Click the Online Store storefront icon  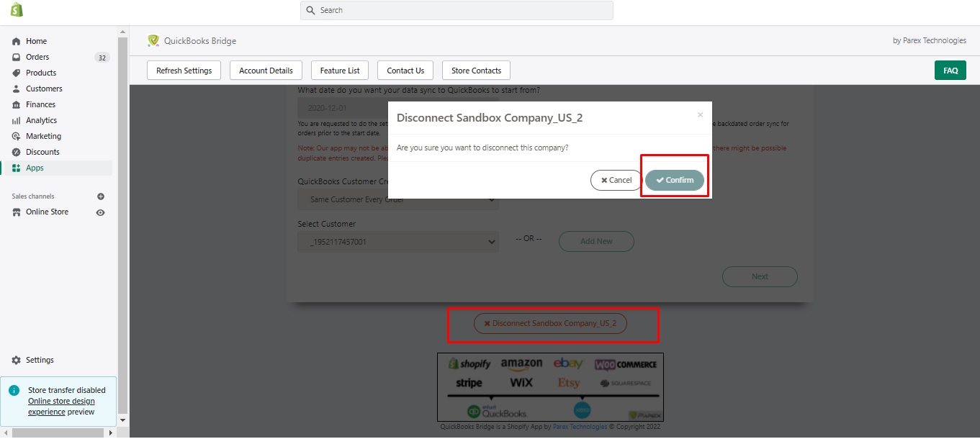point(17,212)
